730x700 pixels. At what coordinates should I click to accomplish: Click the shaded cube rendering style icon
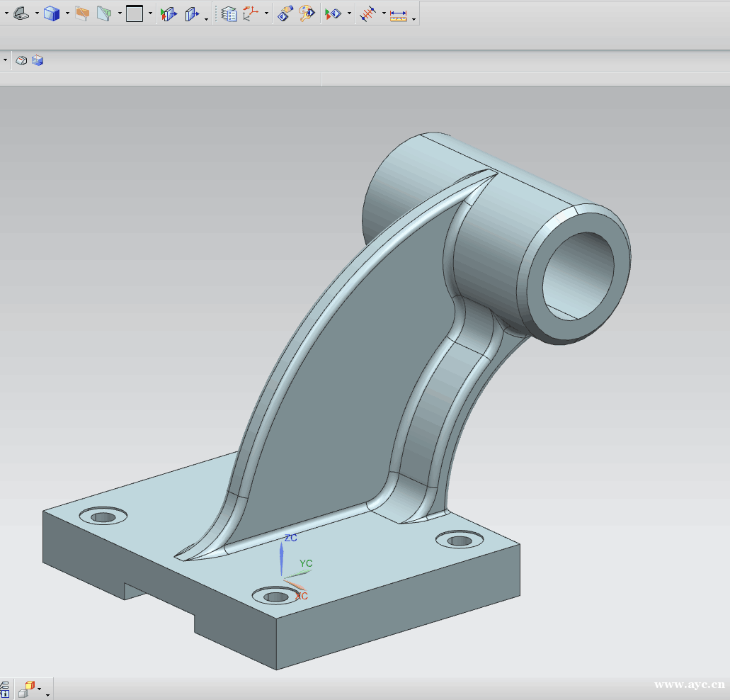pos(51,13)
